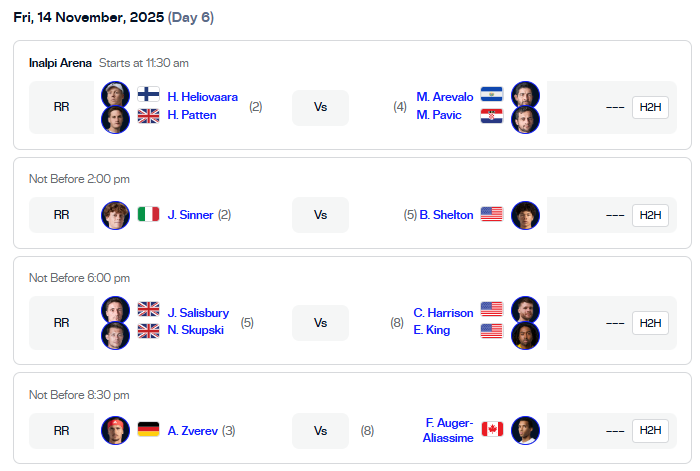Open H2H for Sinner vs Shelton
This screenshot has height=471, width=700.
pos(650,215)
